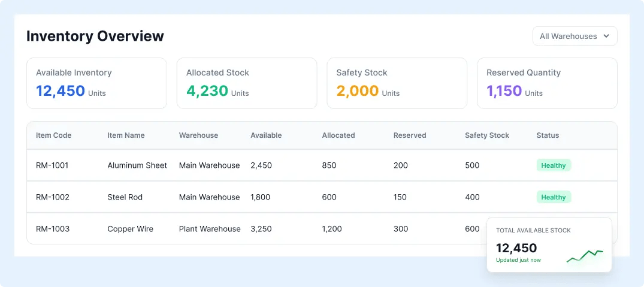Sort by the Available column header

[266, 135]
